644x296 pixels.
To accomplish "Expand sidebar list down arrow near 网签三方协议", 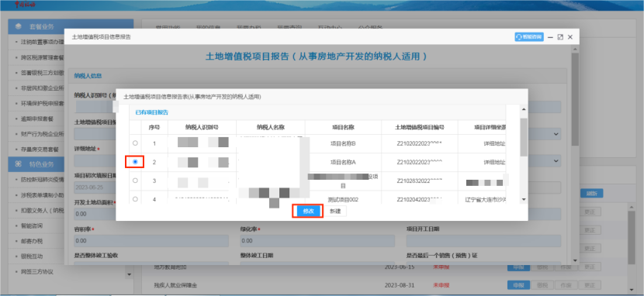I will tap(130, 274).
